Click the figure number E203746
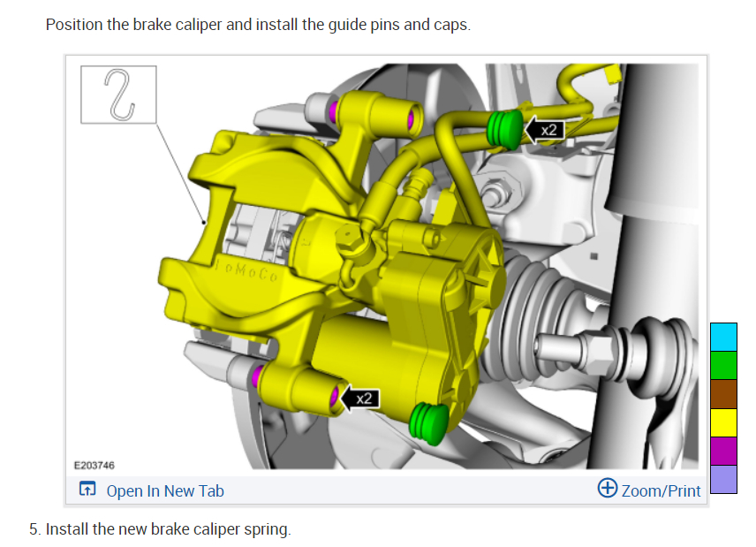 [x=94, y=465]
